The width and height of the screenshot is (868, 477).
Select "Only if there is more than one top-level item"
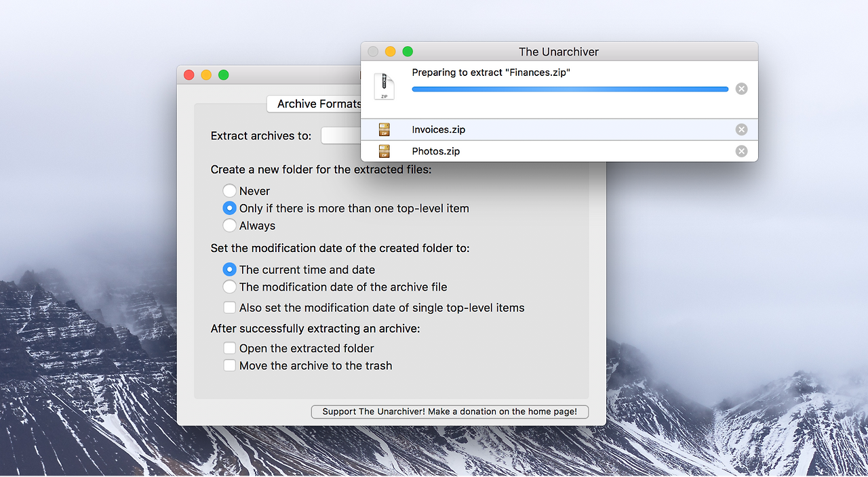click(x=229, y=208)
